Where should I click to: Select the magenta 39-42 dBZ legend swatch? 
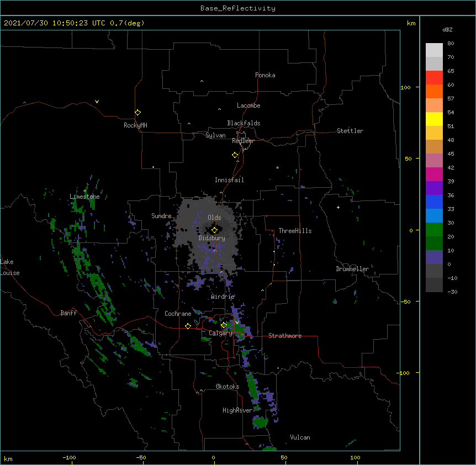pyautogui.click(x=434, y=174)
